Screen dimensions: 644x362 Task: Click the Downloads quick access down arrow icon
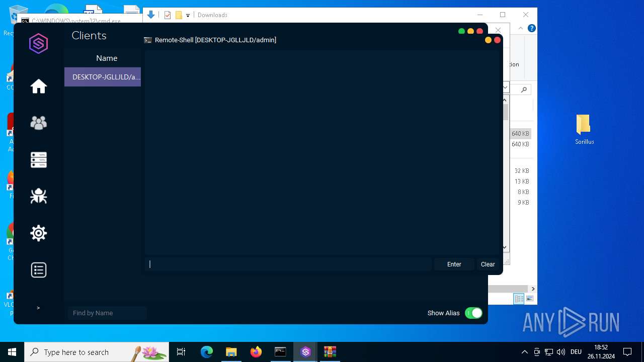(151, 15)
